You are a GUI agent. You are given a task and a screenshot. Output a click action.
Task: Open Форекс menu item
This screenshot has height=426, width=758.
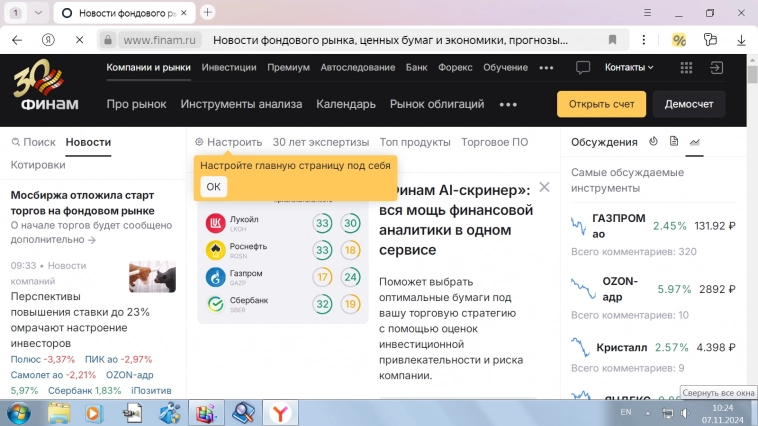(455, 68)
